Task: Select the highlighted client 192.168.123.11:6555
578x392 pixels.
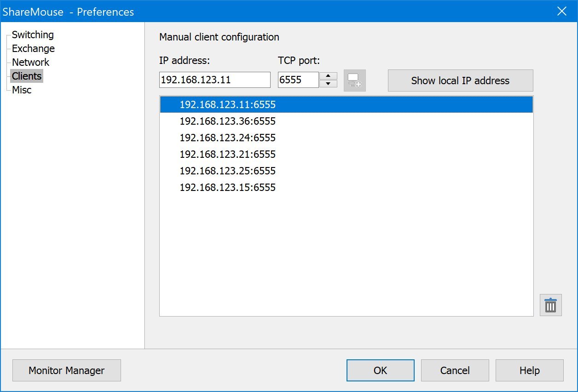Action: 227,104
